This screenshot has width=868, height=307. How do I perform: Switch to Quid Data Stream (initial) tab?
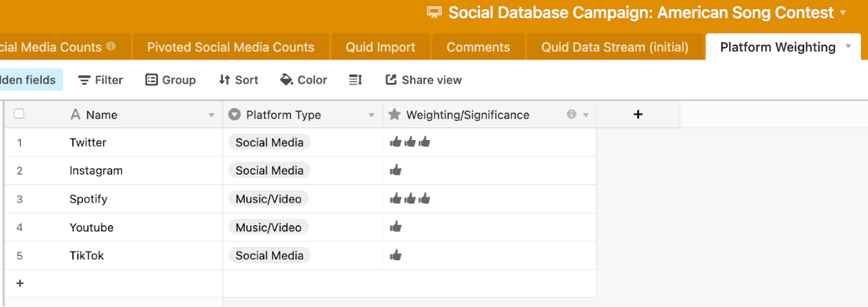point(615,47)
